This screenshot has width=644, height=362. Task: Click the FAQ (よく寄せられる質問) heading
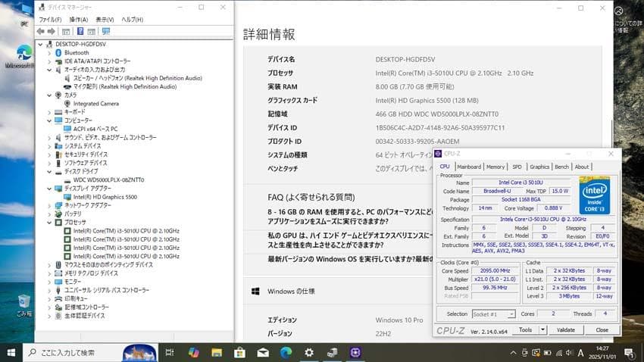point(311,198)
